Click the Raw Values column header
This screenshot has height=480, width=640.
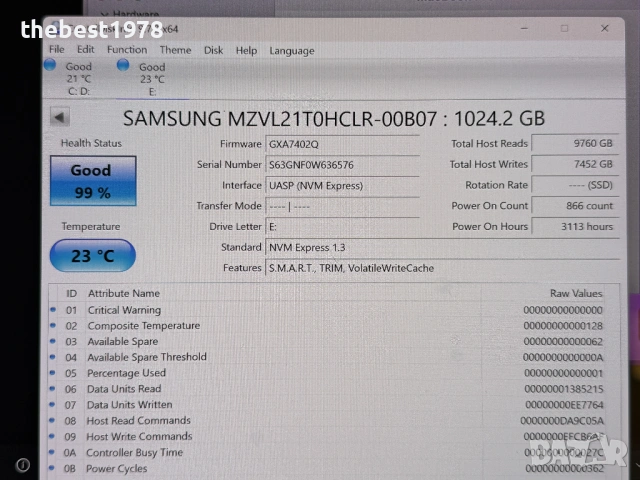[576, 293]
